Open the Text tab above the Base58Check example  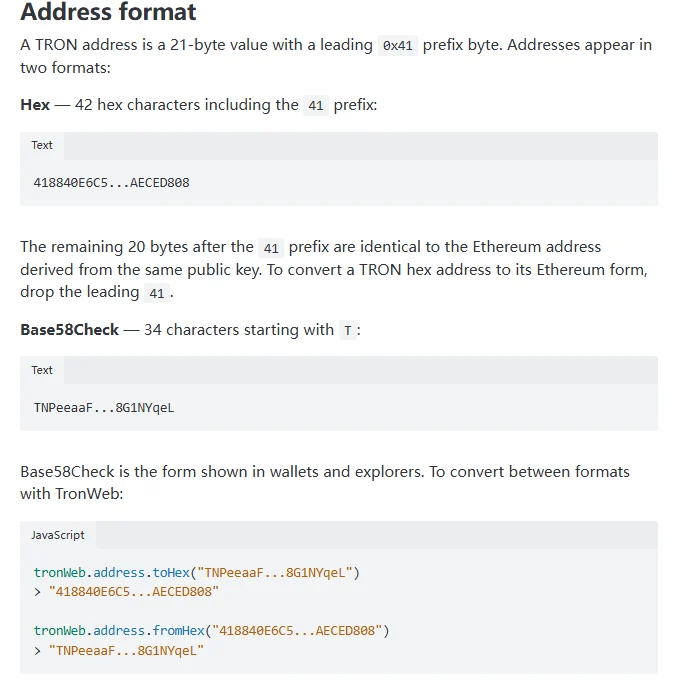(42, 370)
